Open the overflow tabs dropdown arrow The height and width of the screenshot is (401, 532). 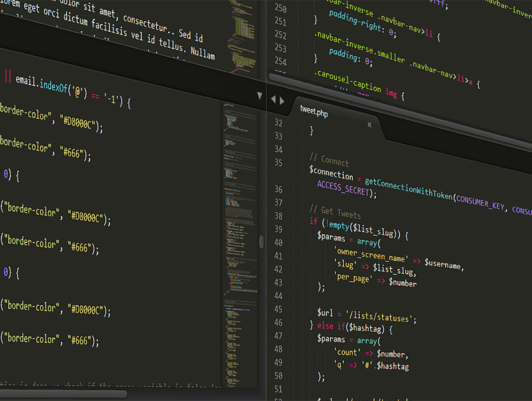tap(259, 95)
